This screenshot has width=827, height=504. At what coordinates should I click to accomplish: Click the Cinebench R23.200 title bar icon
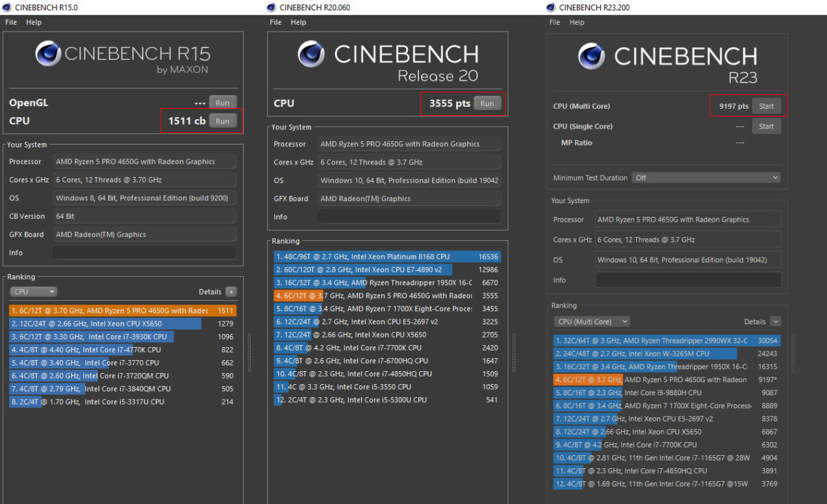coord(551,8)
